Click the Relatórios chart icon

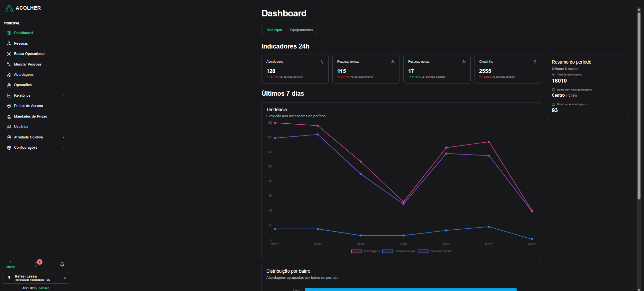(9, 96)
